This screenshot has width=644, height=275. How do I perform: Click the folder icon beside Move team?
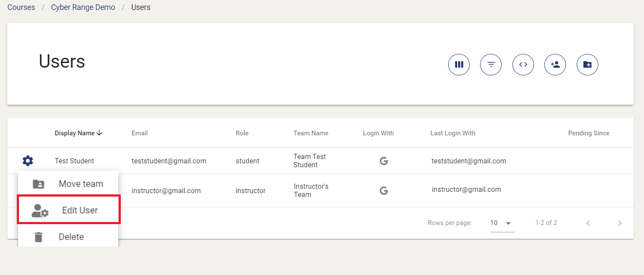38,183
